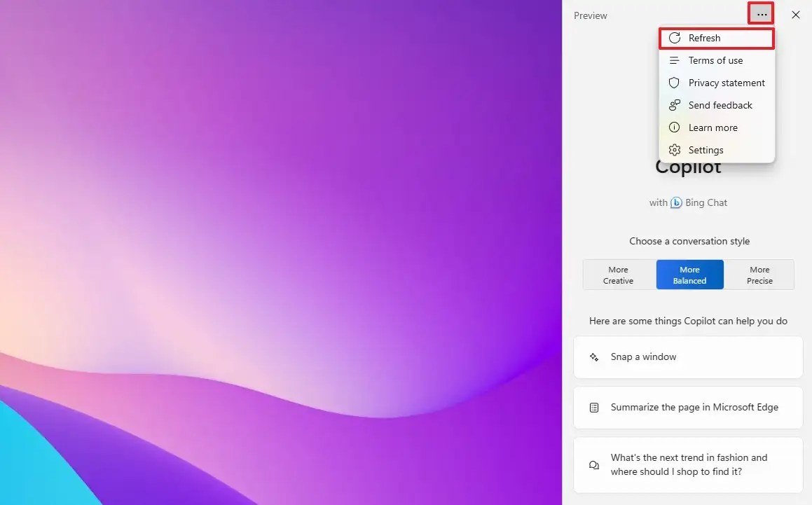This screenshot has width=812, height=505.
Task: Click the page icon beside Summarize the page
Action: (x=594, y=408)
